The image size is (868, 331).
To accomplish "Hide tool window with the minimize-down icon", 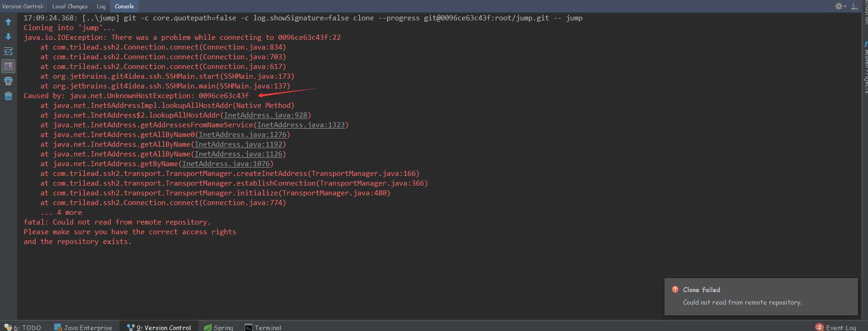I will coord(854,6).
